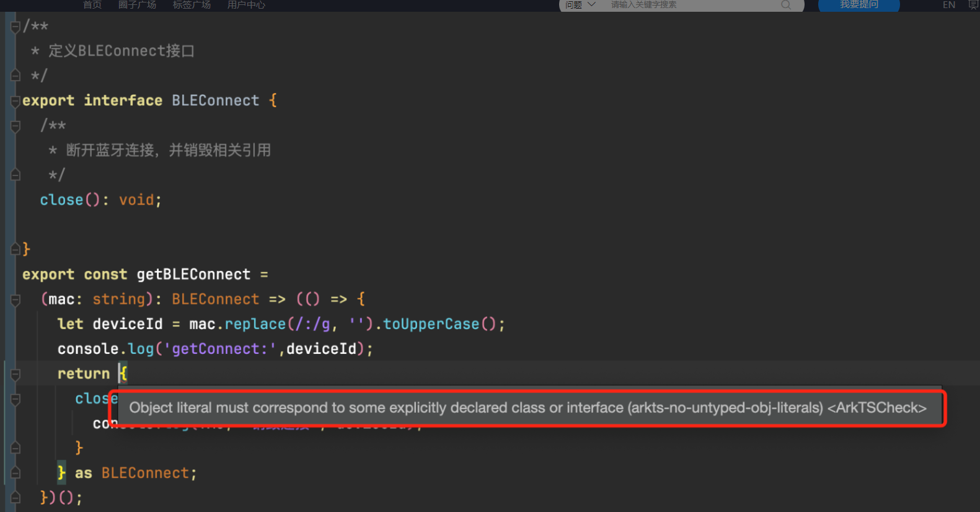Open 首页 in the top navigation
The image size is (980, 512).
[x=92, y=4]
